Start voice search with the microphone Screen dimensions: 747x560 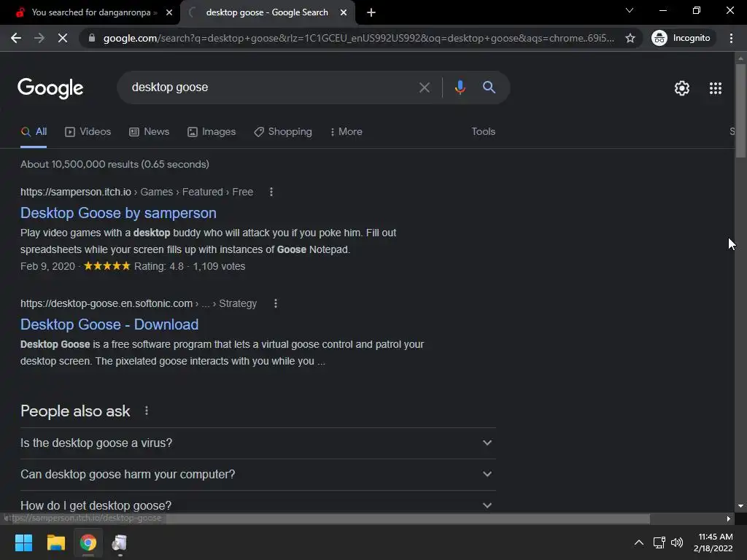[460, 87]
